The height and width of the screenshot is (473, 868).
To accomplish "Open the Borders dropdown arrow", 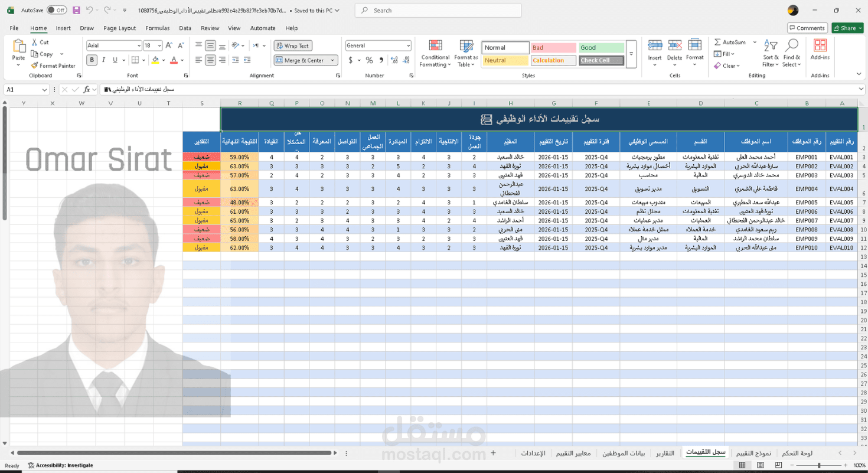I will (x=143, y=60).
